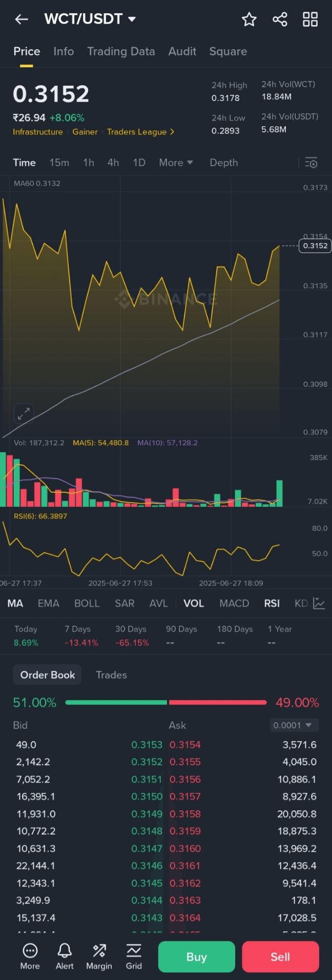
Task: Open the WCT/USDT pair selector dropdown
Action: (x=90, y=19)
